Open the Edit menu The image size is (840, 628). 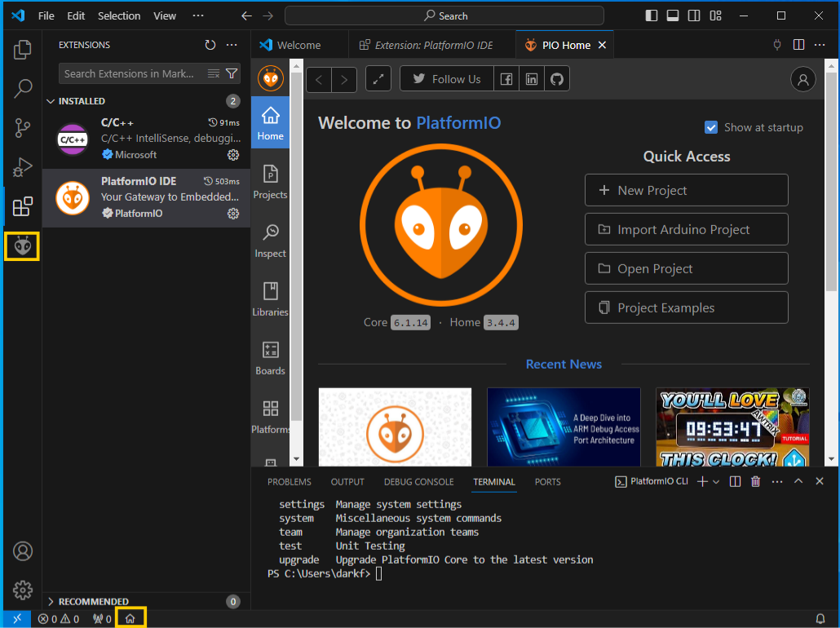pos(76,15)
